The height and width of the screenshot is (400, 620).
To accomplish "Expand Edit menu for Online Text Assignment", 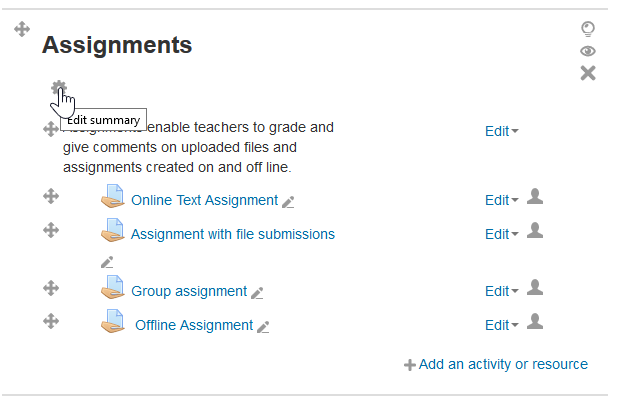I will (502, 200).
